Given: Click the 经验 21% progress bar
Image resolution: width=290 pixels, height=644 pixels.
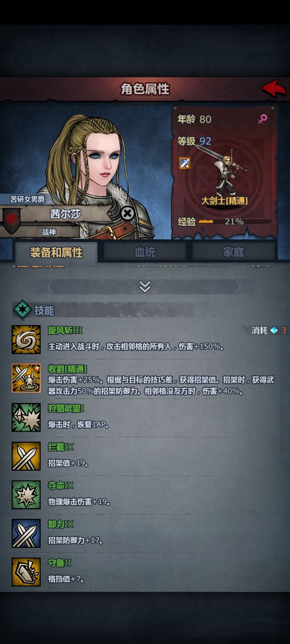Looking at the screenshot, I should pos(234,221).
